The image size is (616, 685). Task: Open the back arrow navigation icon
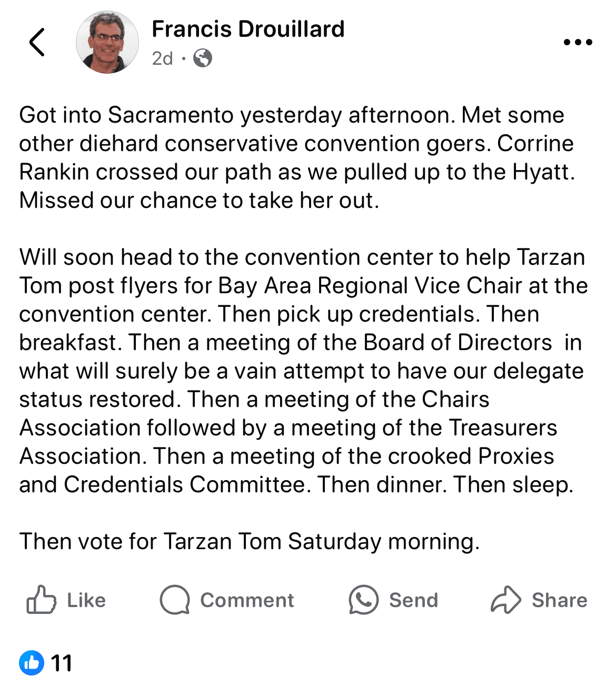pyautogui.click(x=37, y=42)
